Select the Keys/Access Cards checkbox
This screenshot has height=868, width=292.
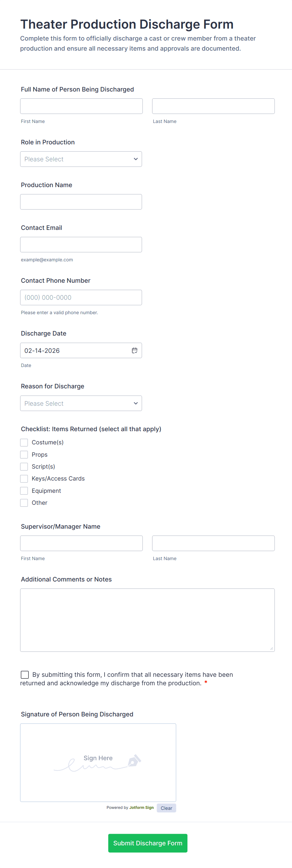(x=24, y=478)
